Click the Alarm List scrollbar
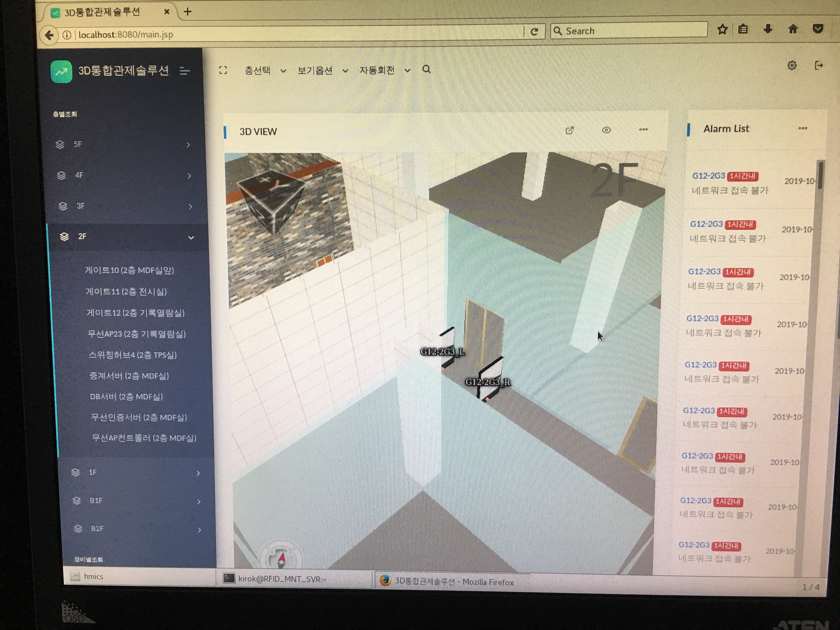840x630 pixels. (x=820, y=175)
